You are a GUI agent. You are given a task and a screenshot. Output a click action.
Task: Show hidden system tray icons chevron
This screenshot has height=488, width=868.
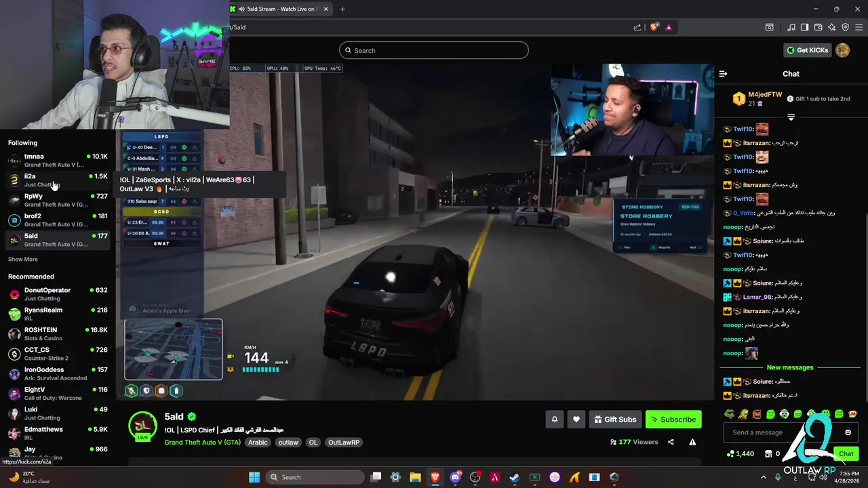tap(763, 477)
